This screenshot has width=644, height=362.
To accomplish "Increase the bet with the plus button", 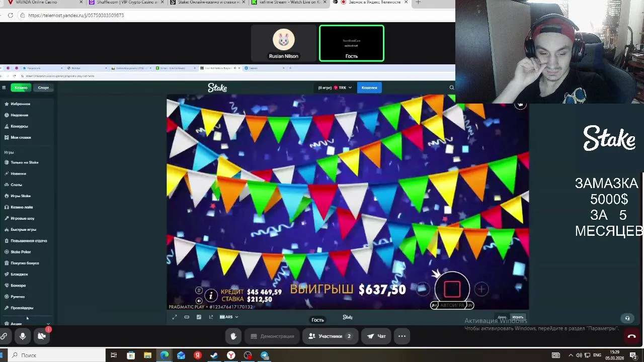I will coord(481,289).
